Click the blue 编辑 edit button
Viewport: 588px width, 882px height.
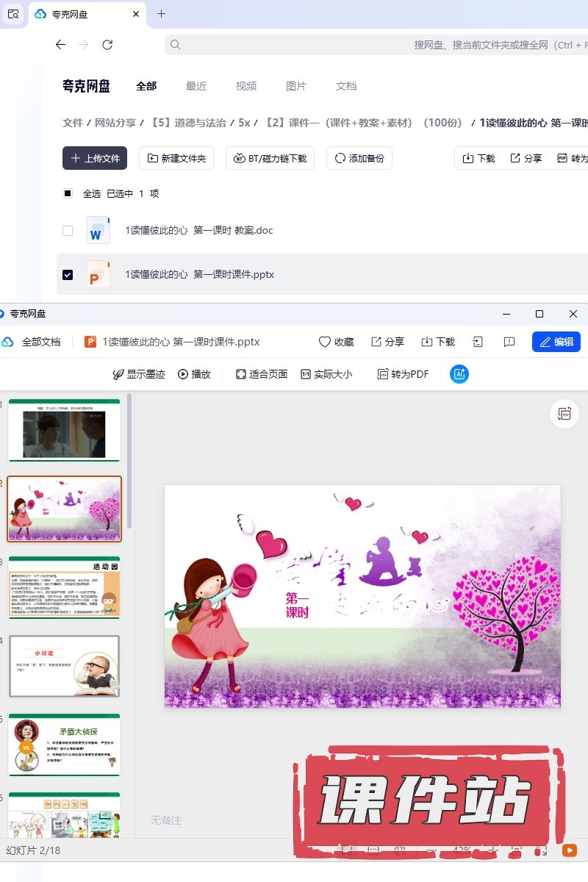[556, 342]
